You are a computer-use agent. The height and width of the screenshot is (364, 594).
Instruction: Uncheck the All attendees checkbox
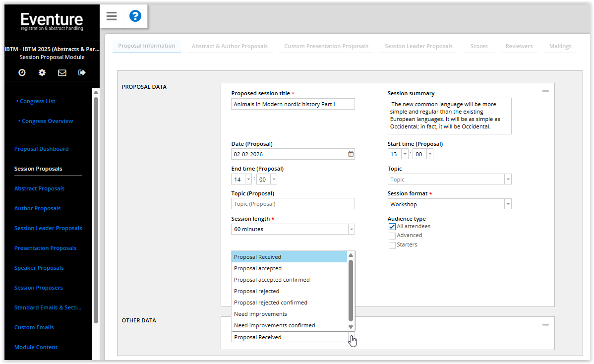click(392, 227)
